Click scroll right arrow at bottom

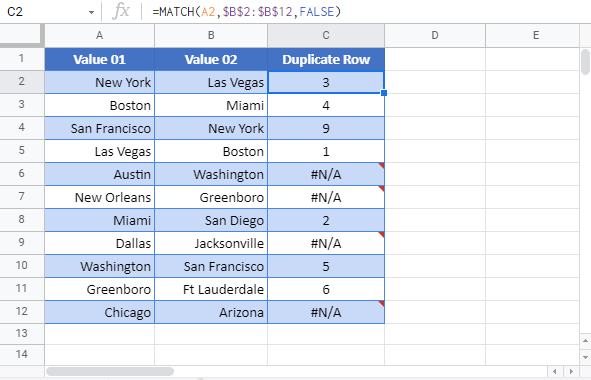point(571,372)
